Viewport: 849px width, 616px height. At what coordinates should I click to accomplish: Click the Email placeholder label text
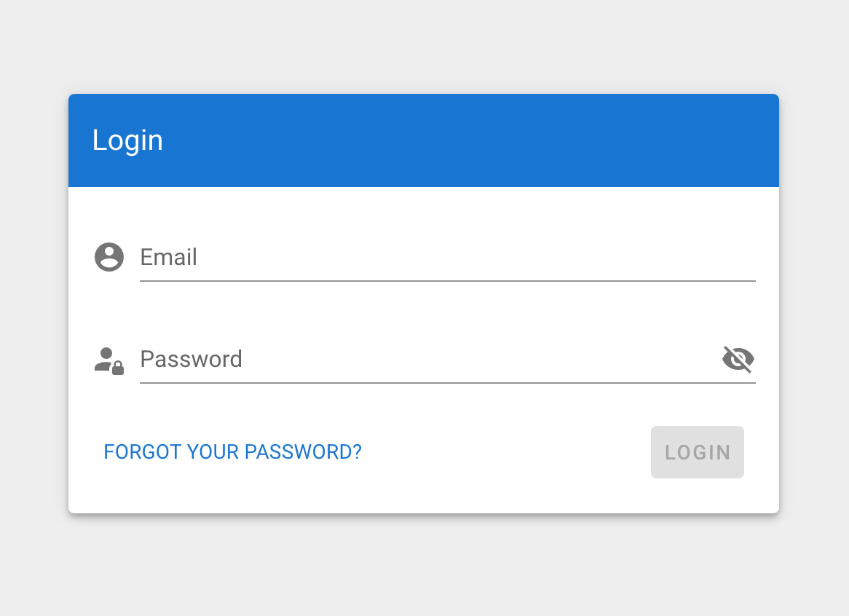pyautogui.click(x=168, y=258)
